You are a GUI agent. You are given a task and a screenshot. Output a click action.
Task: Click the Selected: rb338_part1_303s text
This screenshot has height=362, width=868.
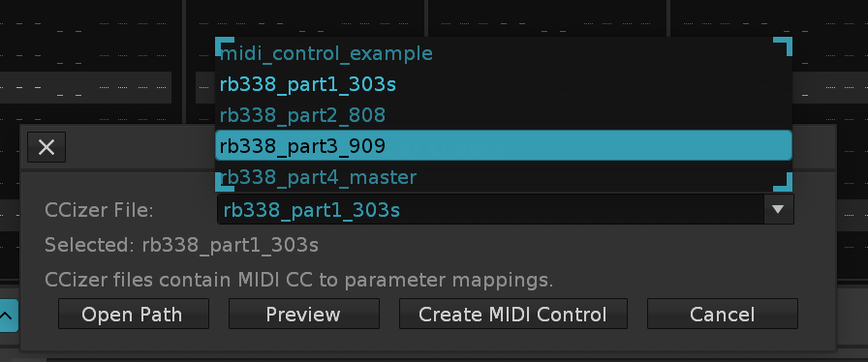181,245
